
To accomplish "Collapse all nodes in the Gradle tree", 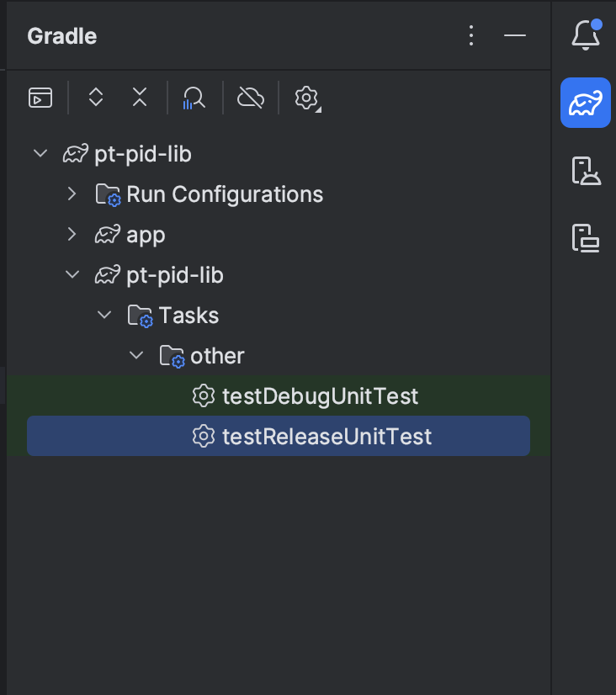I will pos(140,98).
